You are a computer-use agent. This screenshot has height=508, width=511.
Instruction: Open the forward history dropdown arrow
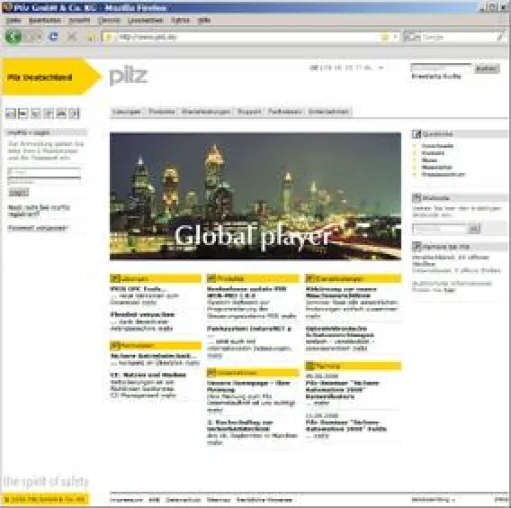pos(39,37)
